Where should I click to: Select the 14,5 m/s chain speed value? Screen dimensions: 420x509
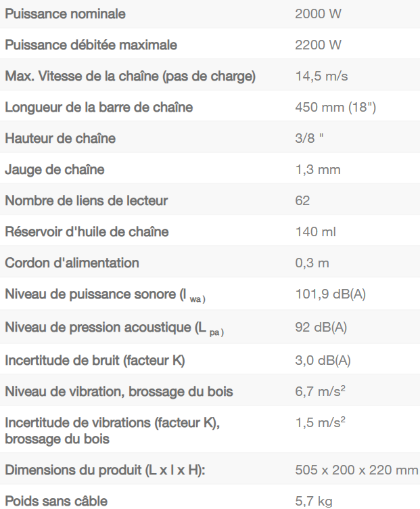pyautogui.click(x=321, y=76)
